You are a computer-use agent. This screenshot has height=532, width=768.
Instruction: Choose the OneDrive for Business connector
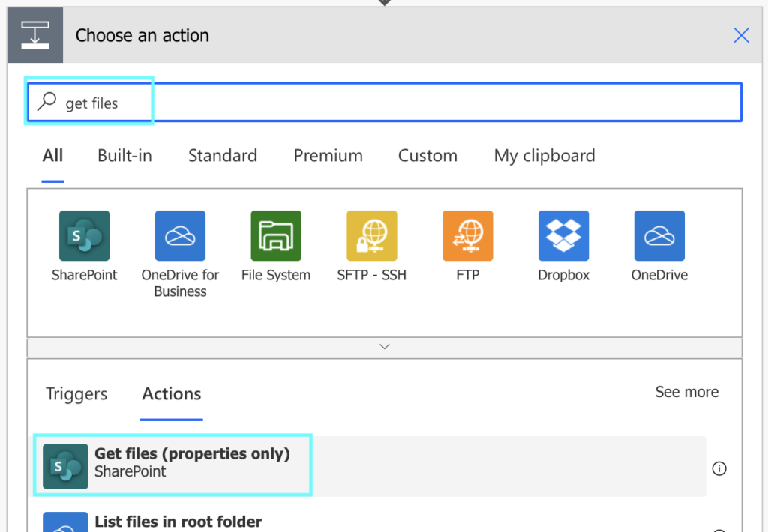coord(180,235)
